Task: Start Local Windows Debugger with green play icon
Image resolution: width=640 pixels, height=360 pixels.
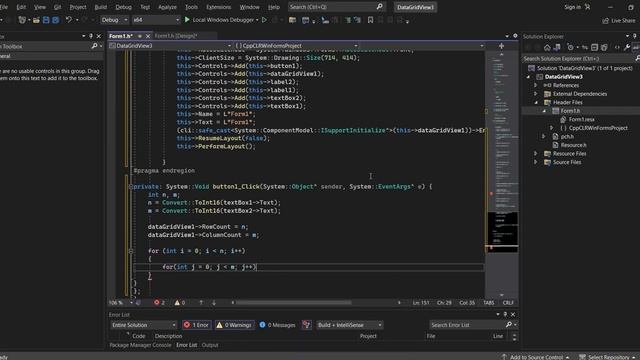Action: pyautogui.click(x=187, y=20)
